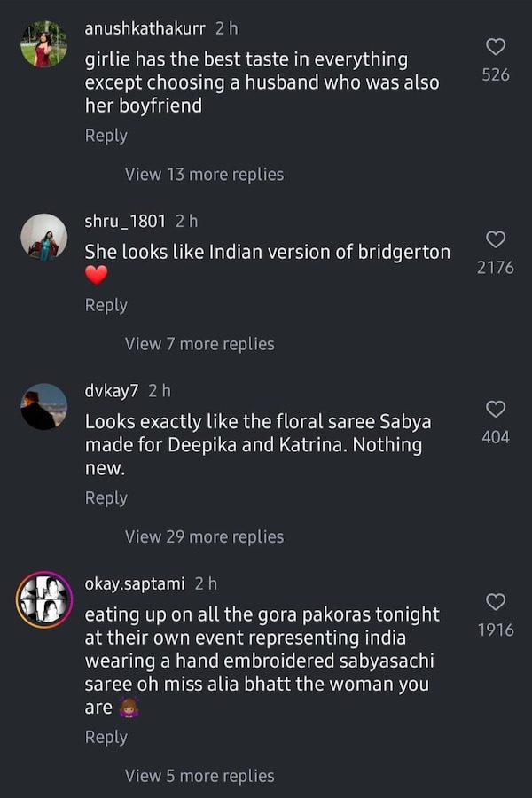The image size is (532, 798).
Task: Tap dvkay7's profile avatar
Action: [x=43, y=407]
